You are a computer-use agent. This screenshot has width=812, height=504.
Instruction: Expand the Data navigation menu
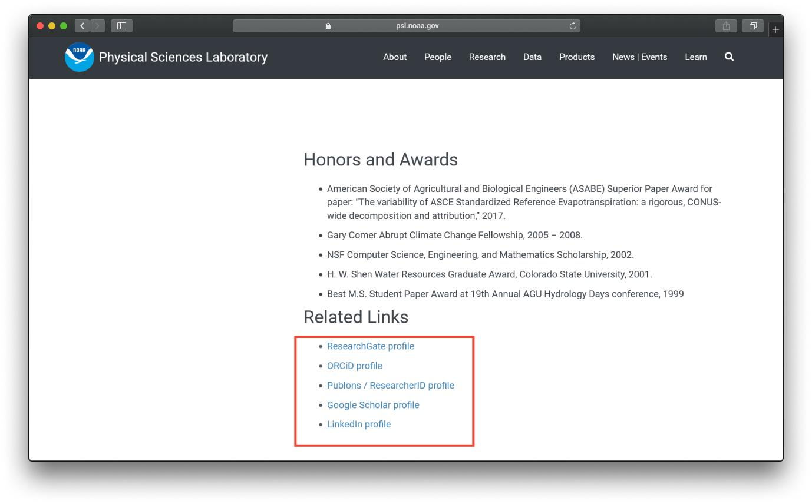(x=532, y=57)
